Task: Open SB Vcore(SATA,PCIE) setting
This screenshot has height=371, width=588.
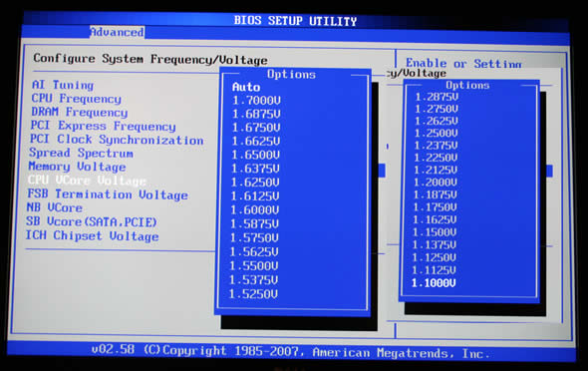Action: click(91, 221)
